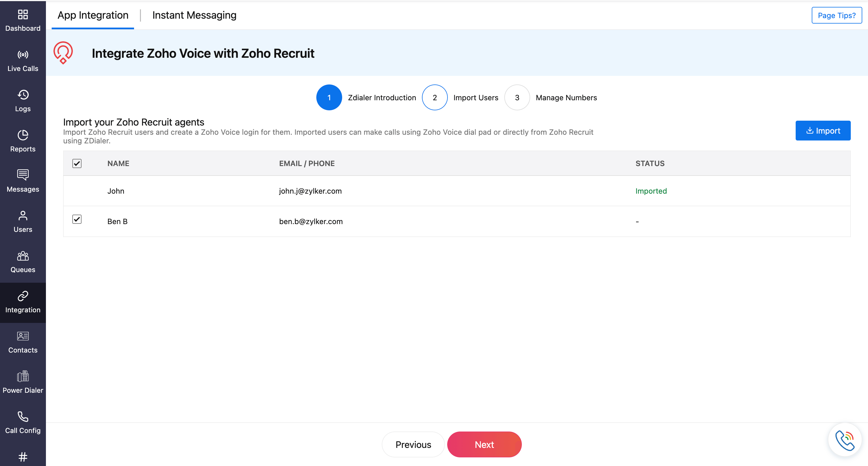868x466 pixels.
Task: Uncheck the Ben B row checkbox
Action: click(77, 219)
